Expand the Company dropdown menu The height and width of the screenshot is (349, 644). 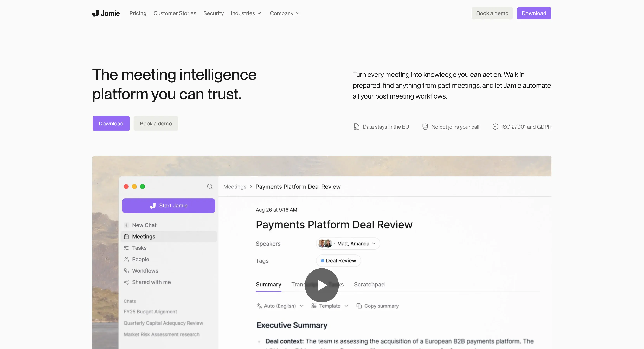click(285, 13)
